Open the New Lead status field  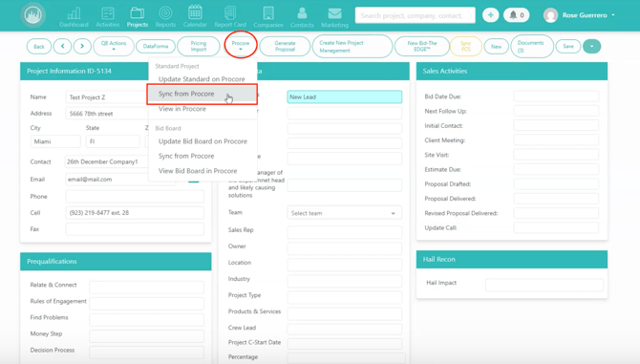[x=344, y=96]
